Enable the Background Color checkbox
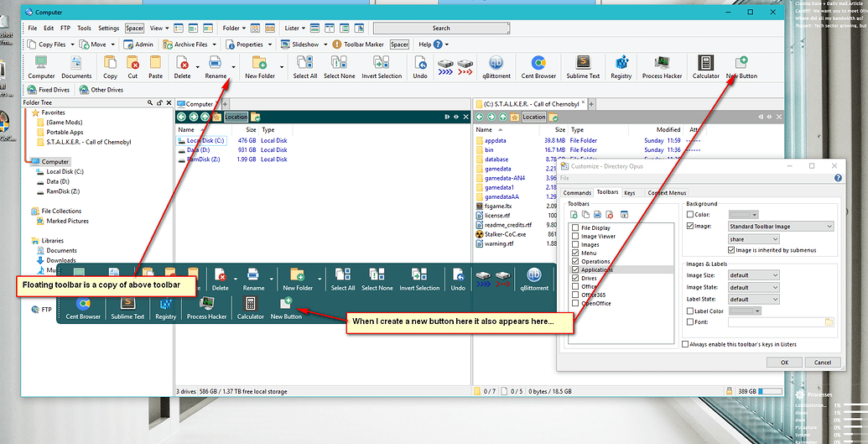Screen dimensions: 868x444 point(689,215)
